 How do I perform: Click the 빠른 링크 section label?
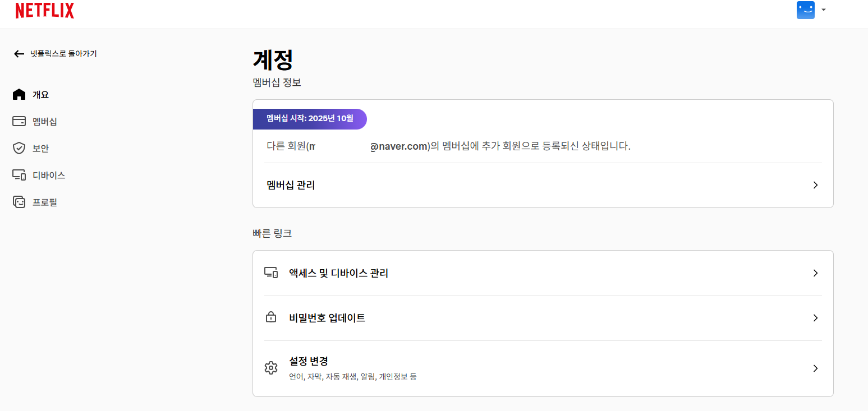(x=272, y=233)
